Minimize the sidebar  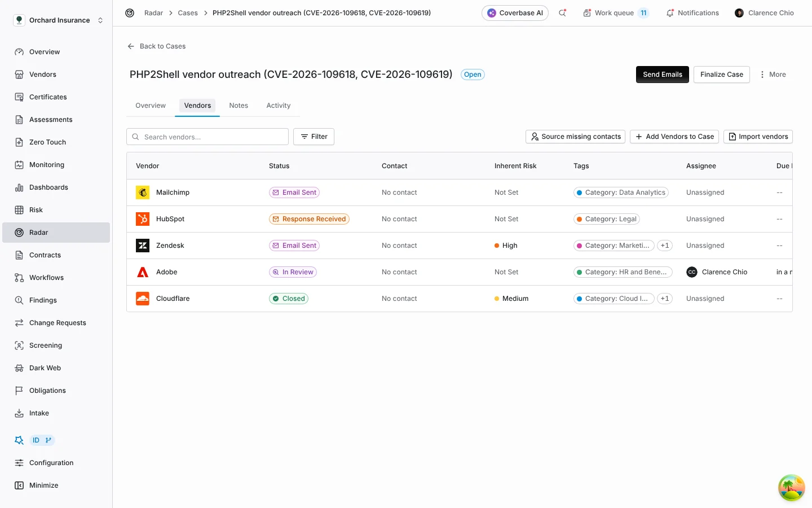click(x=37, y=485)
